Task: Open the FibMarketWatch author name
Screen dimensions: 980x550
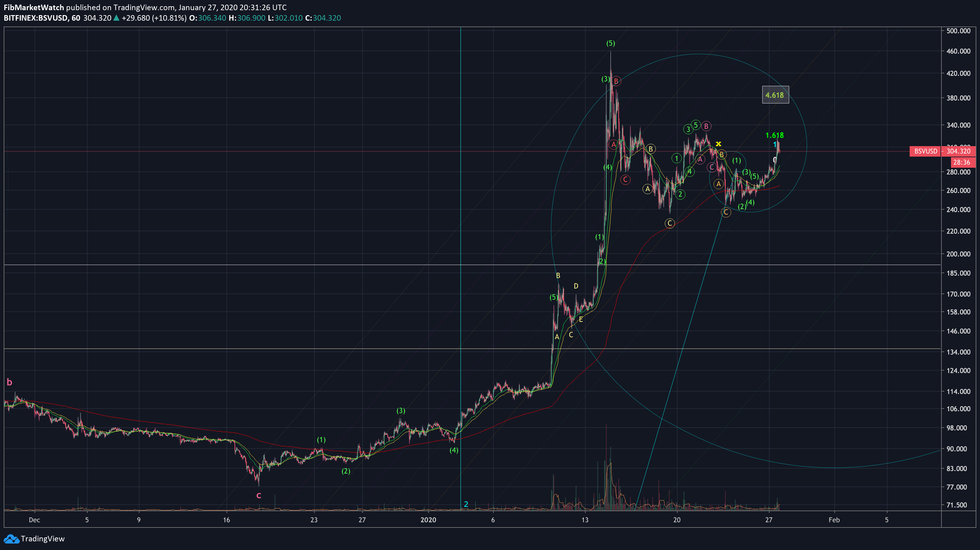Action: [x=34, y=7]
